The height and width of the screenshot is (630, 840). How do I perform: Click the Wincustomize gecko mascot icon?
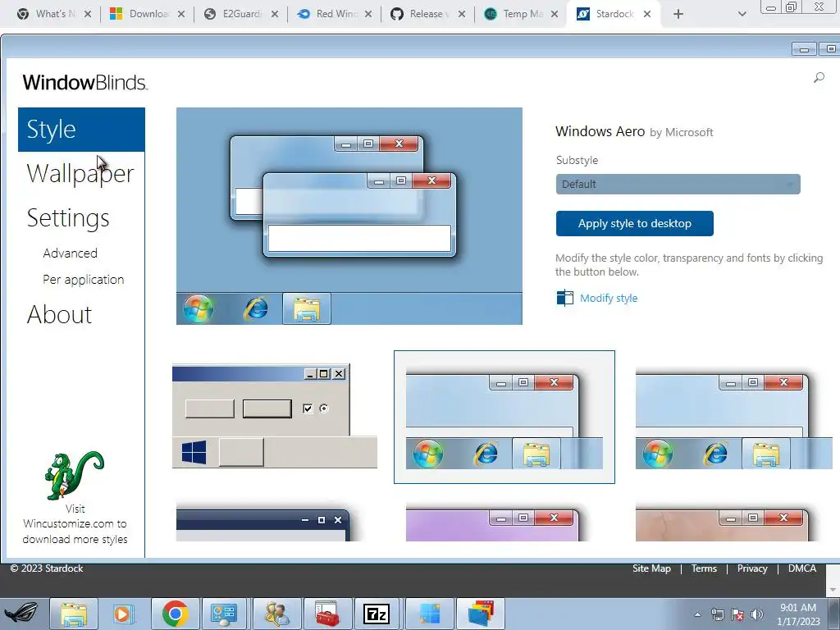[x=74, y=475]
